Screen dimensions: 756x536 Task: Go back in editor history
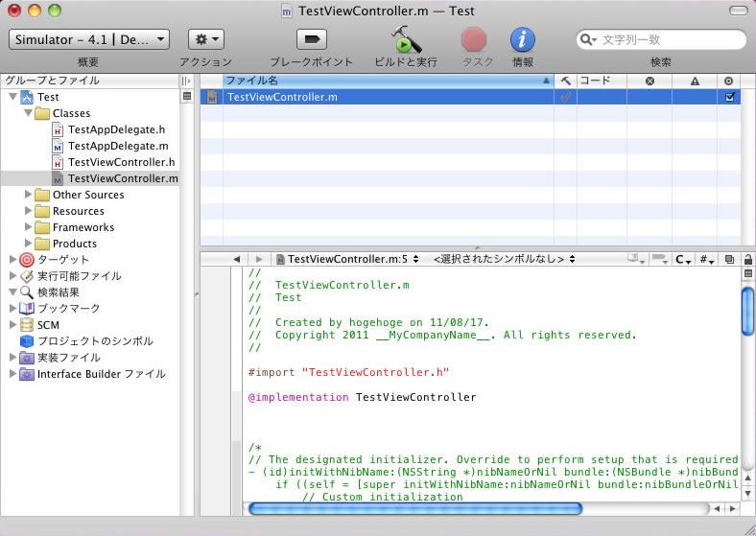[236, 259]
